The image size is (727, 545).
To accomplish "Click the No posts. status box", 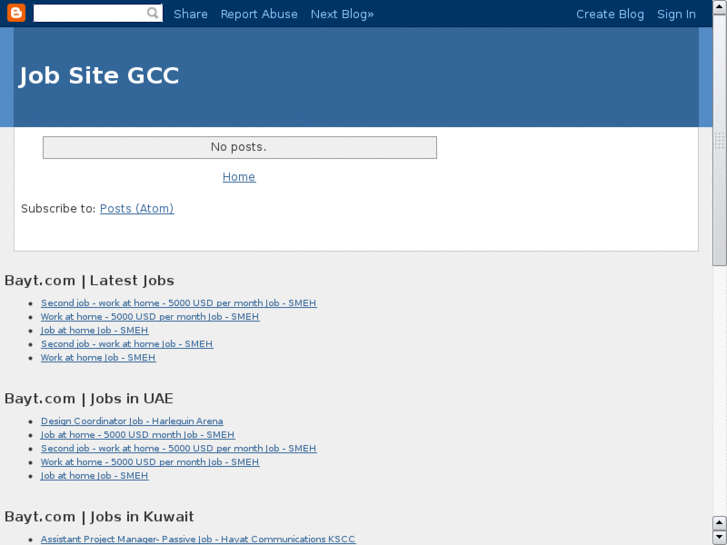I will [240, 147].
